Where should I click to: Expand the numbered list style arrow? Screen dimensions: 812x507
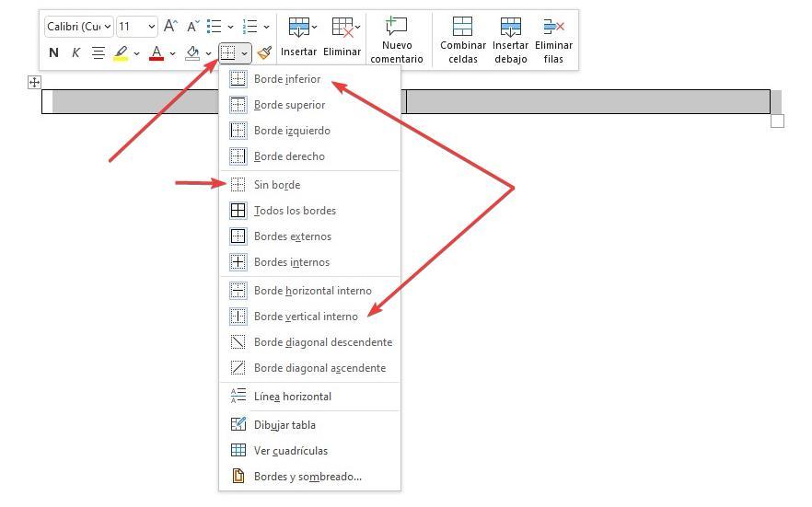pos(266,27)
